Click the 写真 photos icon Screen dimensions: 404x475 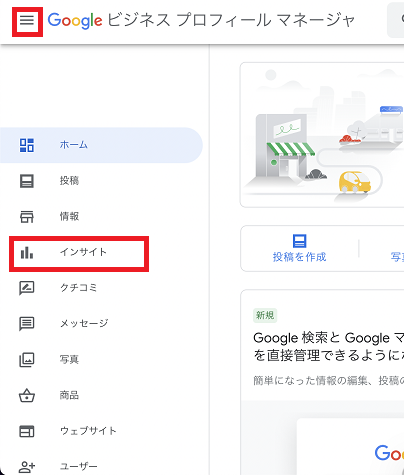click(x=27, y=360)
